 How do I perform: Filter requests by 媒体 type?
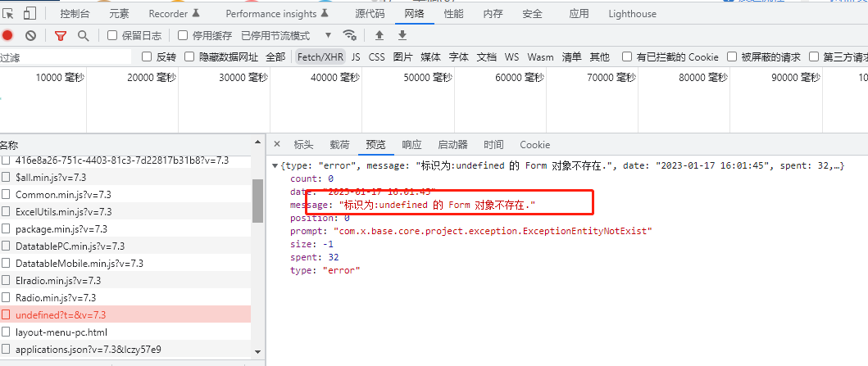(x=430, y=57)
